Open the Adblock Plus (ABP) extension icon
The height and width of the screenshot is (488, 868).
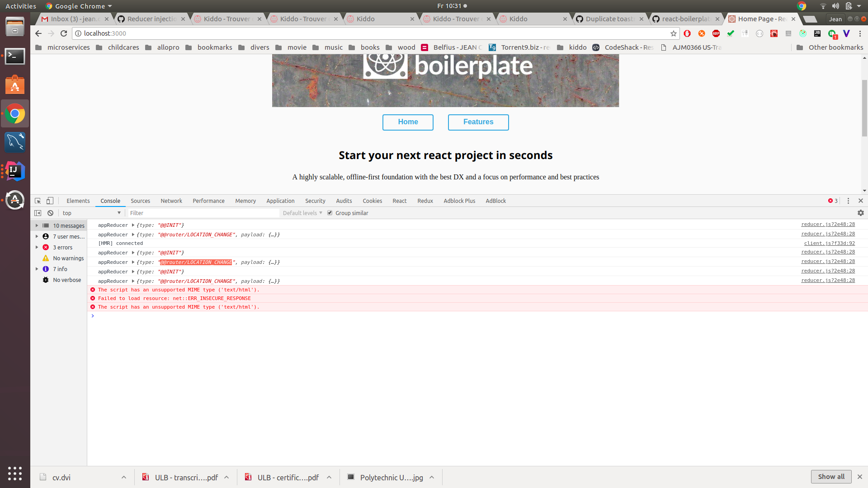716,33
